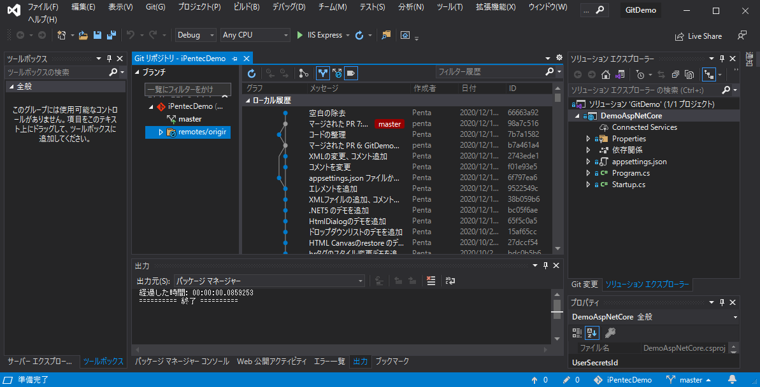Screen dimensions: 760x387
Task: Toggle word wrap in output panel
Action: coord(450,281)
